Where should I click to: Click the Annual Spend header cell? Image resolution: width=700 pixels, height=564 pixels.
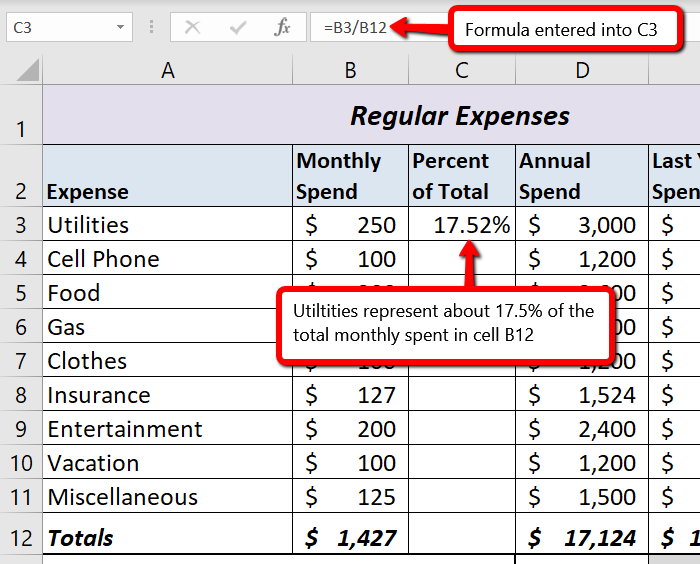point(582,175)
